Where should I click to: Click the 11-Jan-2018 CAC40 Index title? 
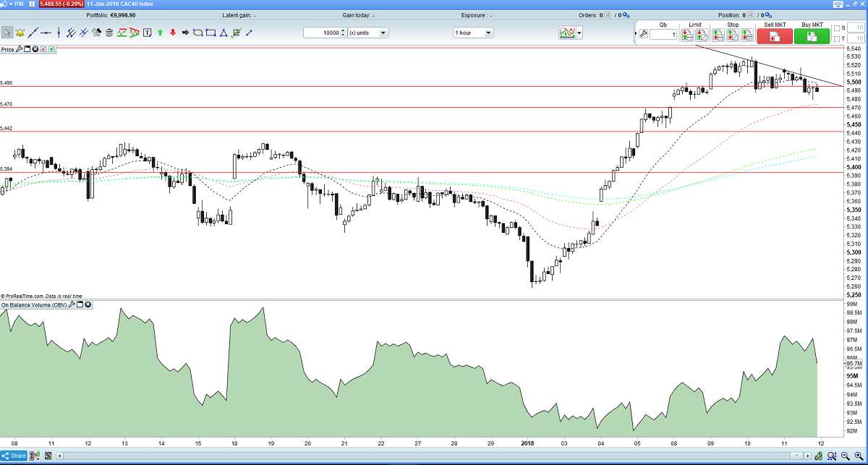pyautogui.click(x=119, y=4)
